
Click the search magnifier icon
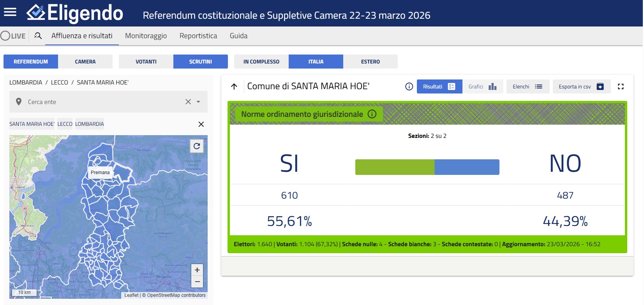(38, 36)
